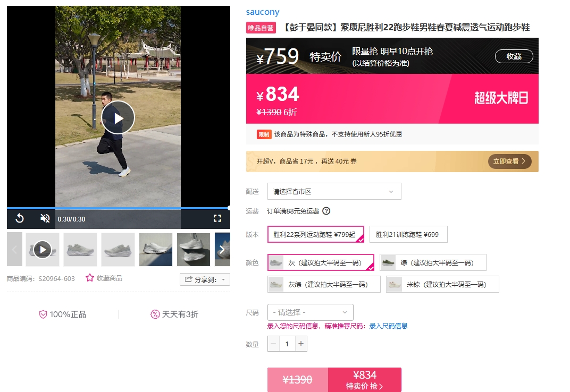Click the ¥1390 original price button section
Image resolution: width=570 pixels, height=392 pixels.
coord(298,380)
